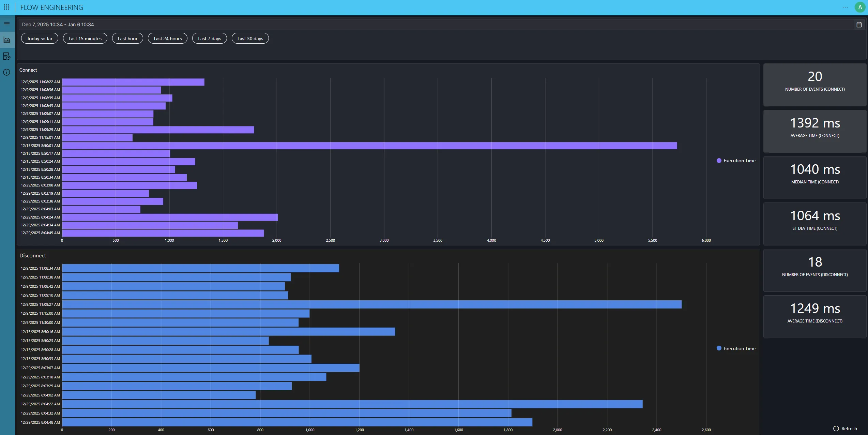Click Connect bar for 12/15/2025 8:50:34 AM
This screenshot has width=868, height=435.
click(x=124, y=177)
